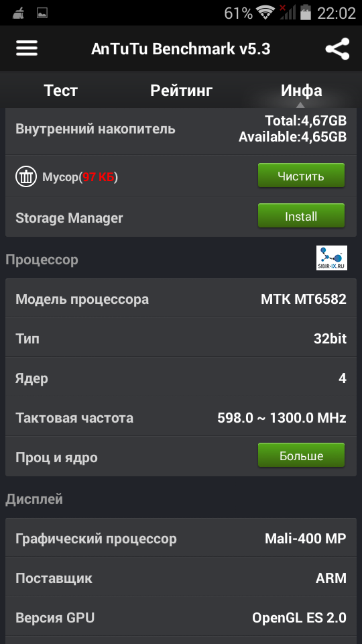Screen dimensions: 362x644
Task: Tap the Wi-Fi status bar icon
Action: tap(265, 13)
